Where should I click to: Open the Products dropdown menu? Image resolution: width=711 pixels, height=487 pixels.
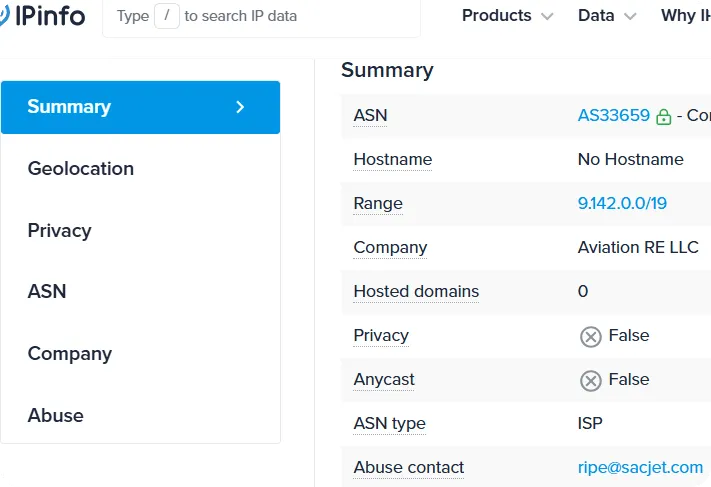507,16
